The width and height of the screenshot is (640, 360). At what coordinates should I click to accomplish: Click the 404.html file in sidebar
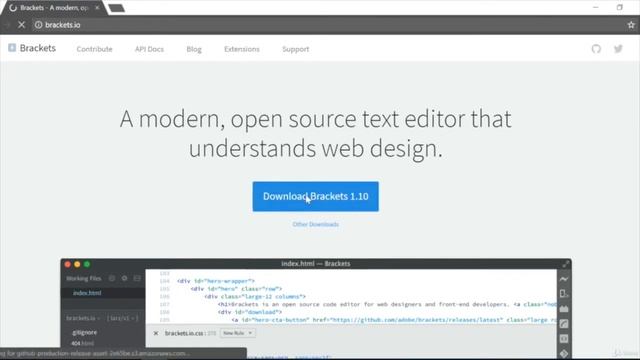(x=82, y=343)
